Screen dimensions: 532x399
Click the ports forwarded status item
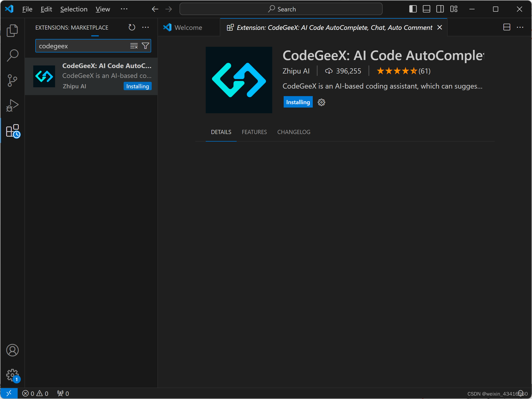pos(63,393)
